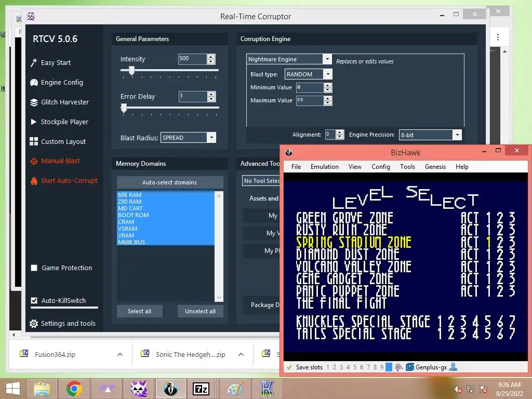The image size is (532, 399).
Task: Open the BizHawk View menu
Action: click(x=355, y=167)
